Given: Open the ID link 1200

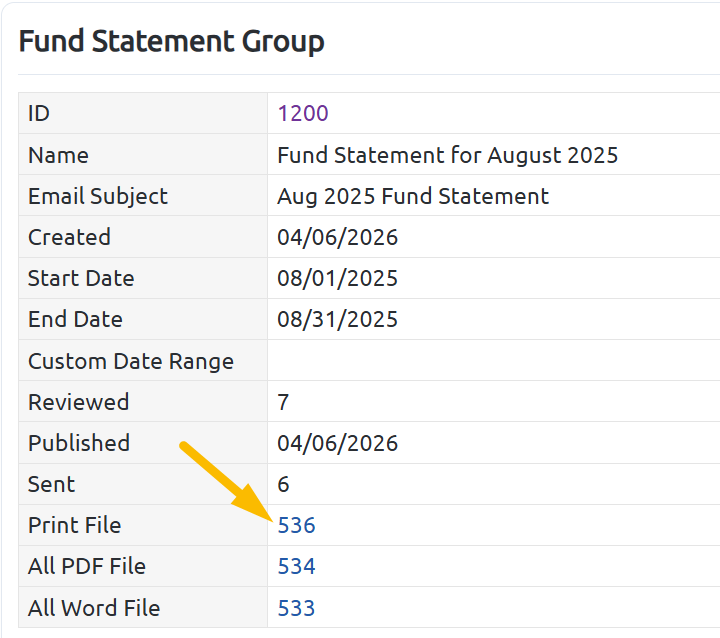Looking at the screenshot, I should tap(303, 113).
